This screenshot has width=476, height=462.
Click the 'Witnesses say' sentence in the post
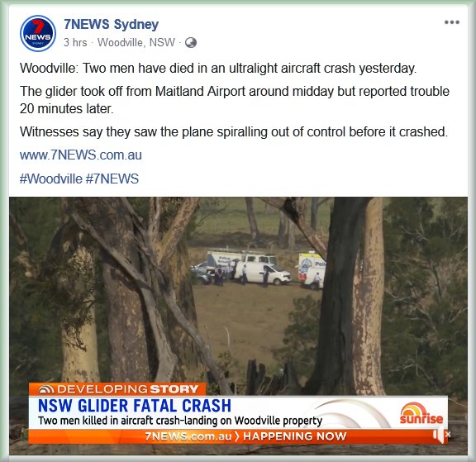coord(234,132)
